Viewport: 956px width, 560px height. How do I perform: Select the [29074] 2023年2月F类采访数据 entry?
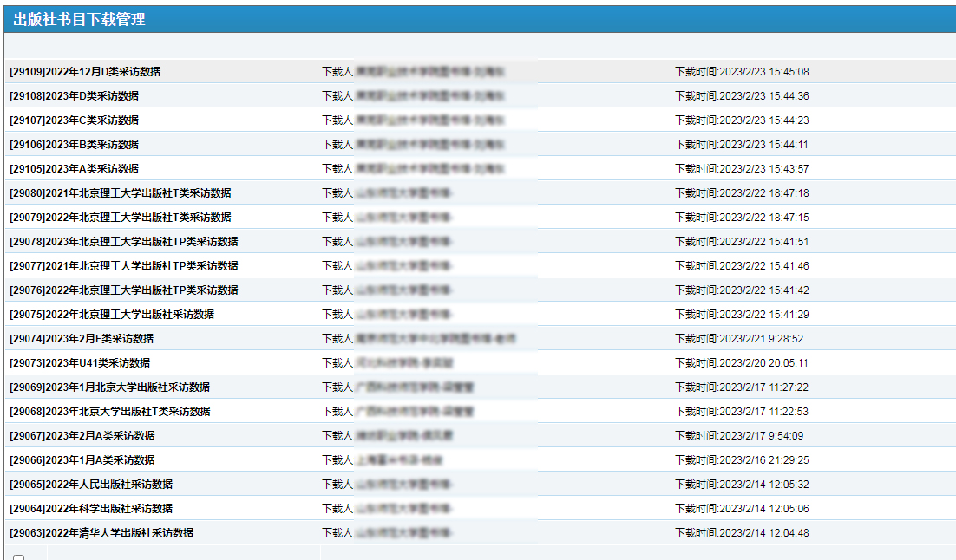(82, 339)
